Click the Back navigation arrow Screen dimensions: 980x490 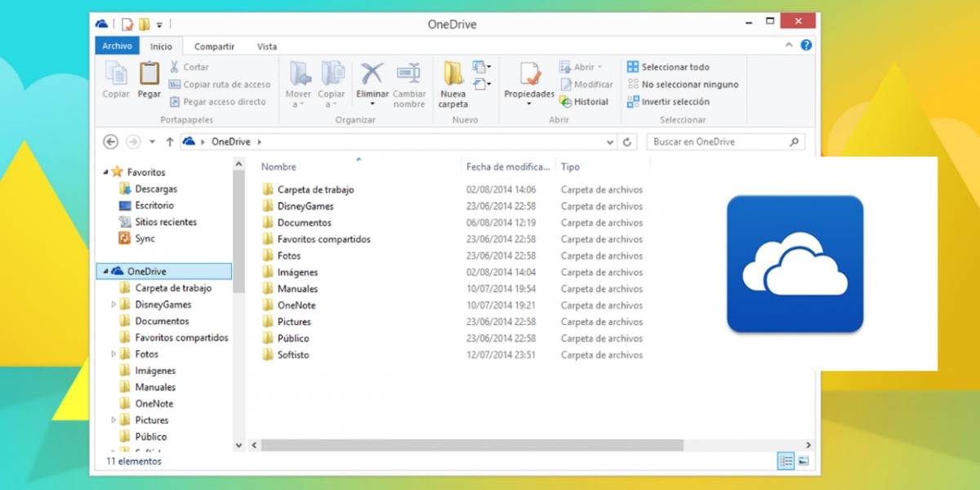coord(111,141)
